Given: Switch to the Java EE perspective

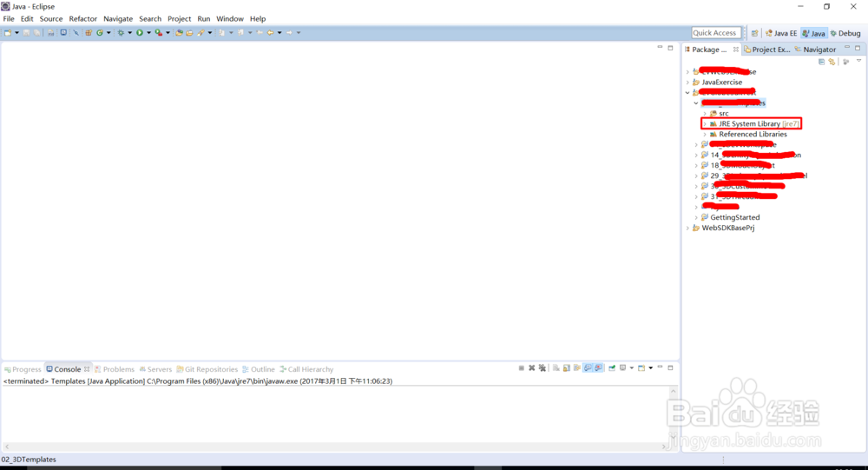Looking at the screenshot, I should (781, 33).
